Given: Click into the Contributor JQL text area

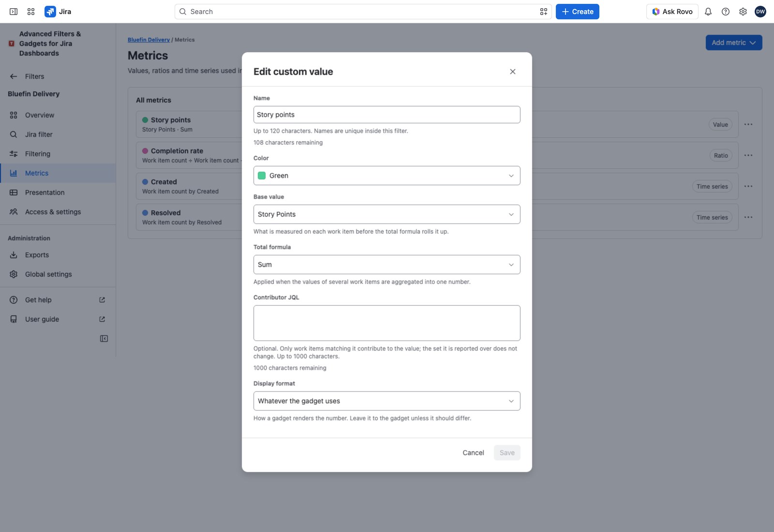Looking at the screenshot, I should click(x=387, y=323).
